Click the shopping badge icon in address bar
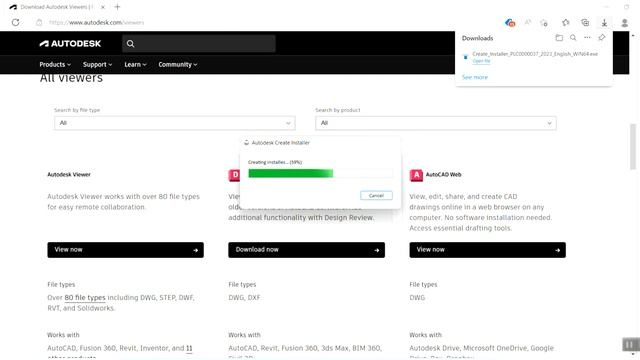Viewport: 640px width, 360px height. tap(510, 23)
